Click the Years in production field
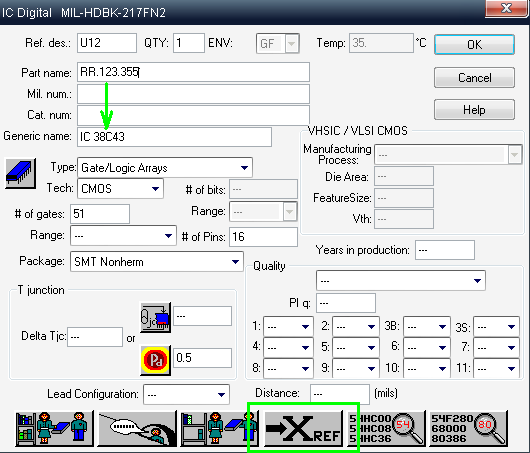The height and width of the screenshot is (453, 530). [x=445, y=250]
